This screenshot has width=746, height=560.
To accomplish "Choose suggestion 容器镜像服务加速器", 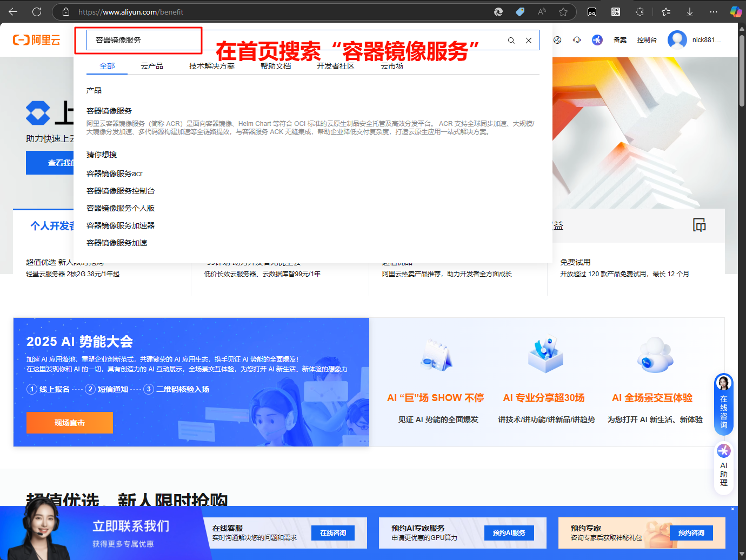I will 121,225.
